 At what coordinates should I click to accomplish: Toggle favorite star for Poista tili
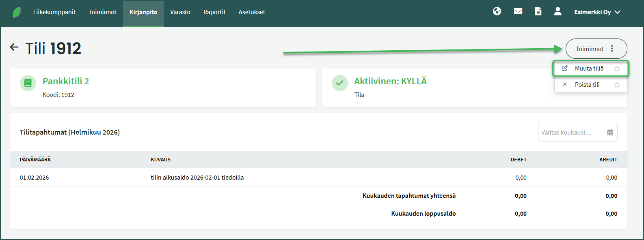pos(617,85)
